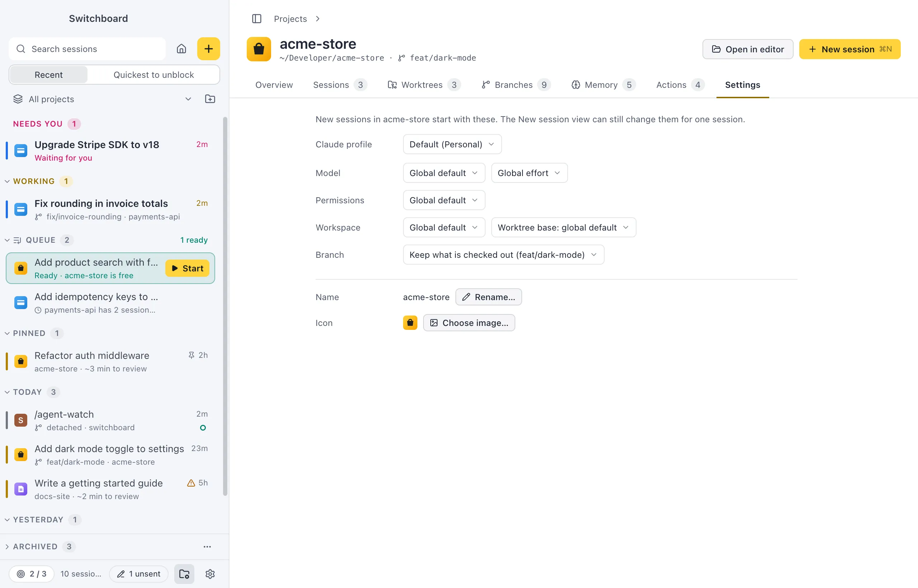Click the blue card icon of Upgrade Stripe SDK
The image size is (918, 588).
tap(21, 151)
